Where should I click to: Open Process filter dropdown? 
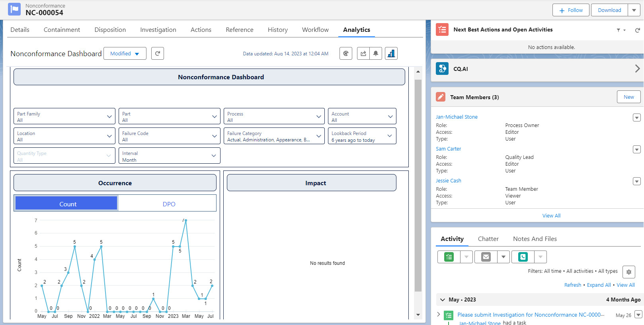point(274,116)
